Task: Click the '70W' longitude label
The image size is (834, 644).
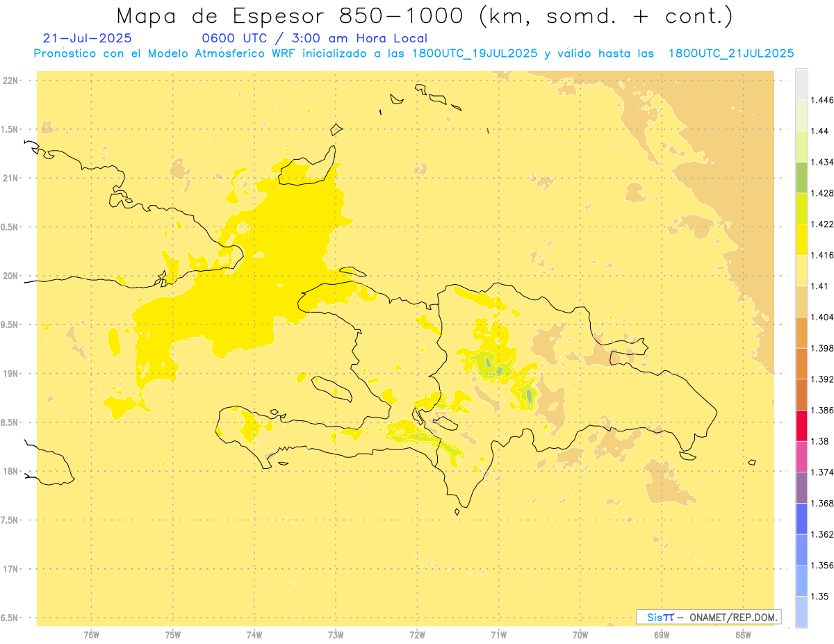Action: pos(580,634)
